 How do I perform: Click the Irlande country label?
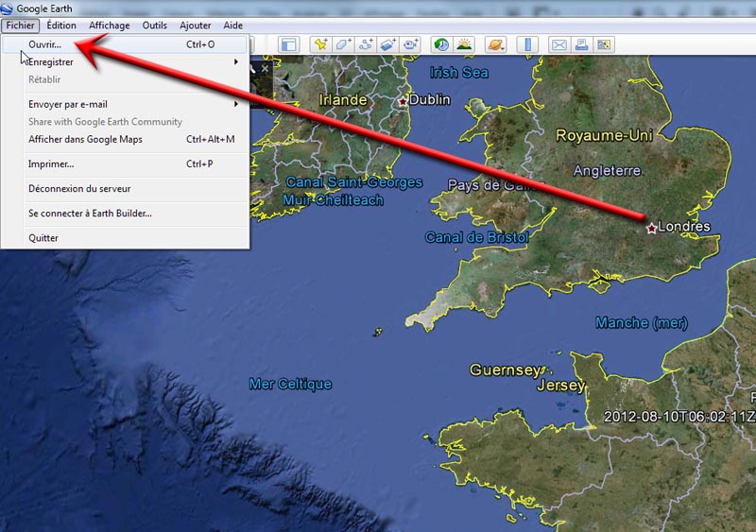click(343, 100)
